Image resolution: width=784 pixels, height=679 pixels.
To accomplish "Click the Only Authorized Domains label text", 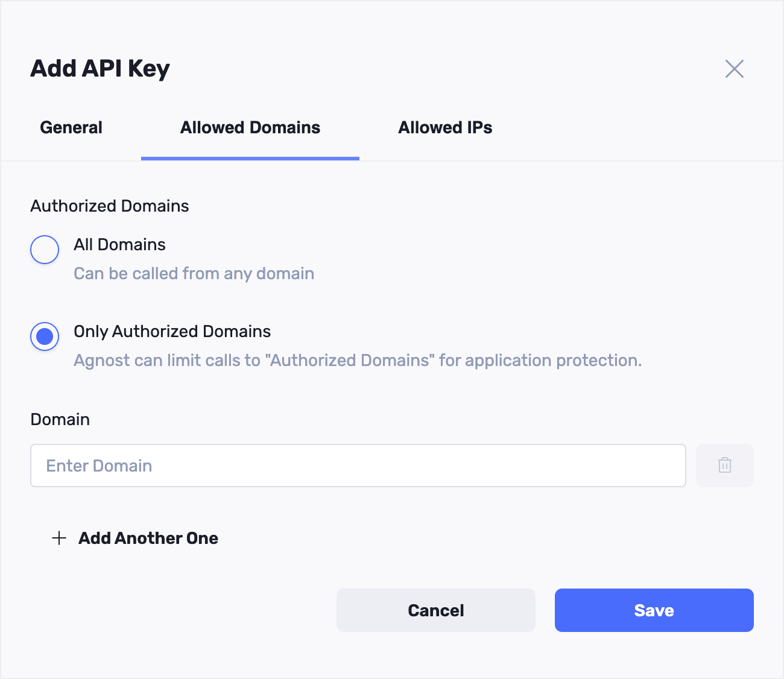I will click(x=172, y=332).
